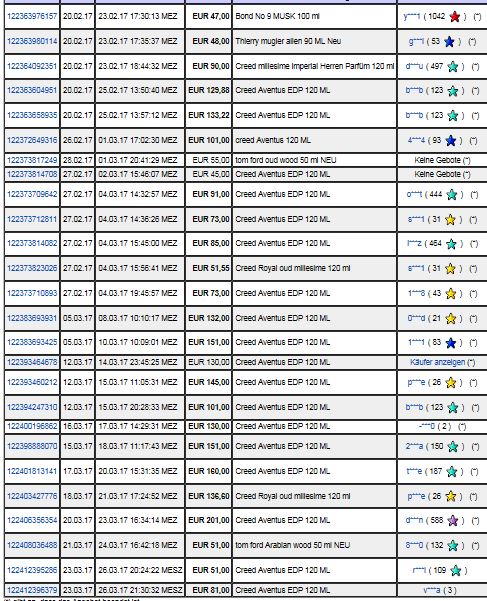
Task: Open item number 122400196862
Action: [32, 426]
